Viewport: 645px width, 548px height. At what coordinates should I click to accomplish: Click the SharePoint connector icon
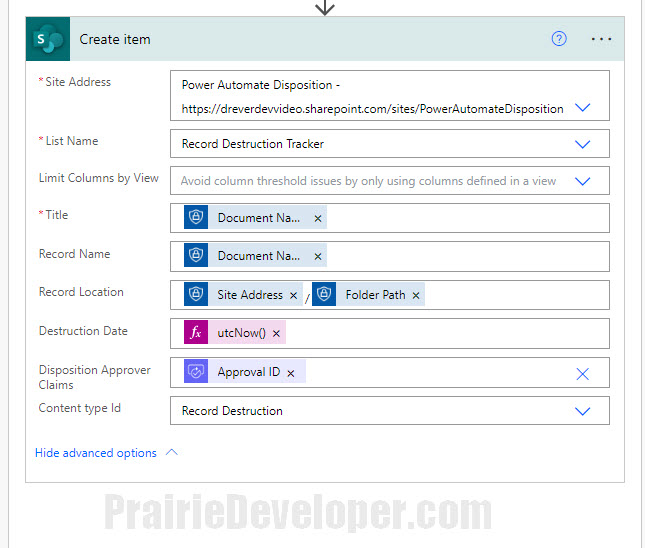(x=48, y=39)
